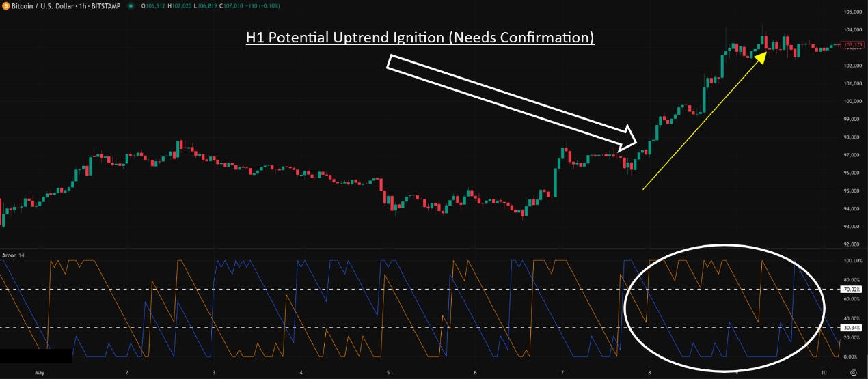This screenshot has height=379, width=868.
Task: Click the change value +110 (+0.10%)
Action: [x=261, y=5]
